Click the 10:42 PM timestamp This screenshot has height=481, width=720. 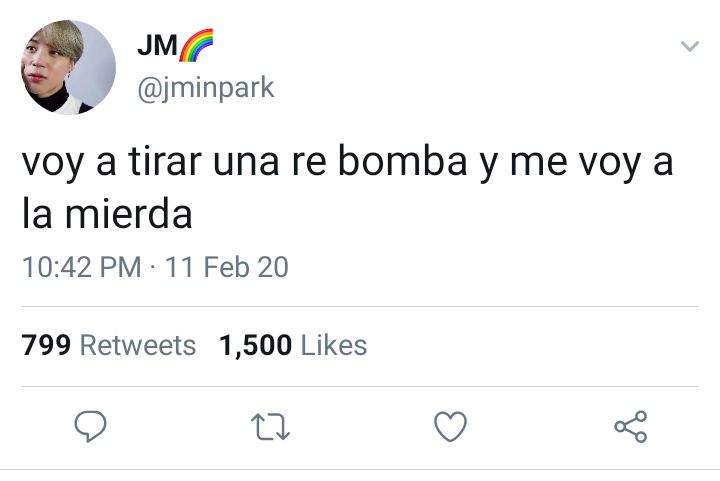coord(82,267)
